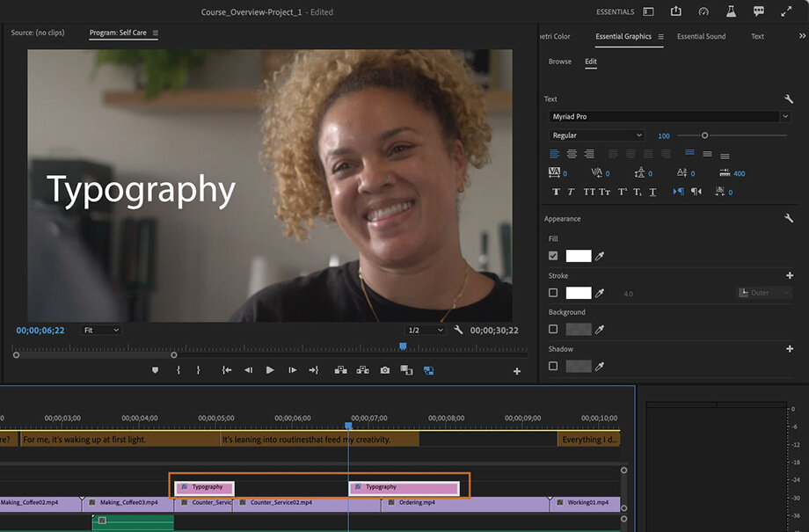Screen dimensions: 809x532
Task: Open the 1/2 playback resolution dropdown
Action: pos(425,330)
